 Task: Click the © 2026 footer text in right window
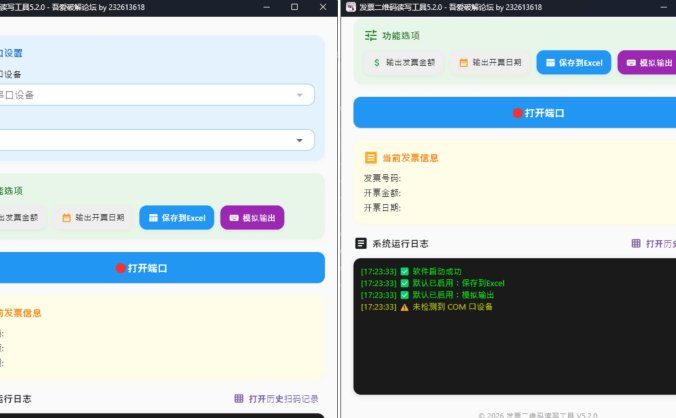pos(538,415)
